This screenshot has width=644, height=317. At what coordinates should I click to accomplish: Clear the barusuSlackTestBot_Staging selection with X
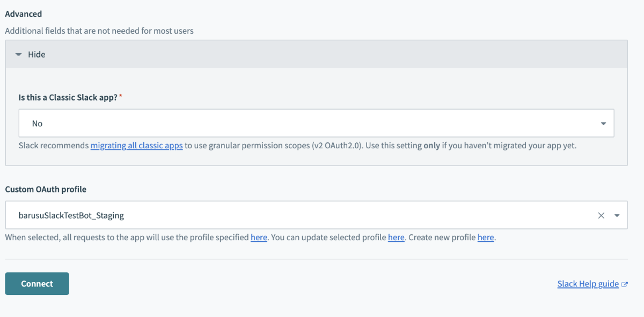[x=601, y=215]
